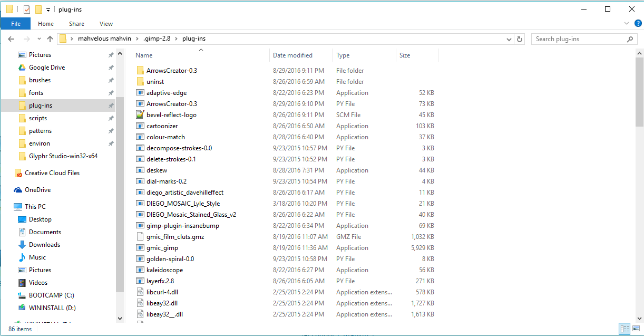Switch to Details view layout icon
This screenshot has height=336, width=644.
(x=625, y=329)
